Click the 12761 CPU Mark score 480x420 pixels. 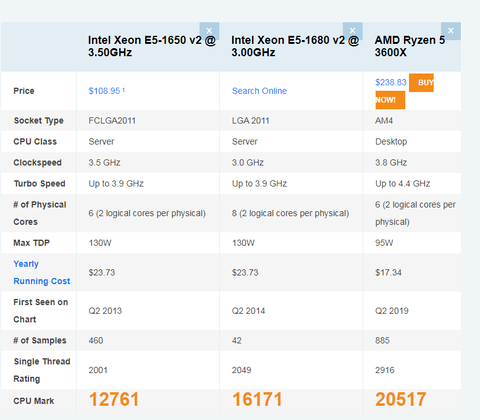pos(114,399)
